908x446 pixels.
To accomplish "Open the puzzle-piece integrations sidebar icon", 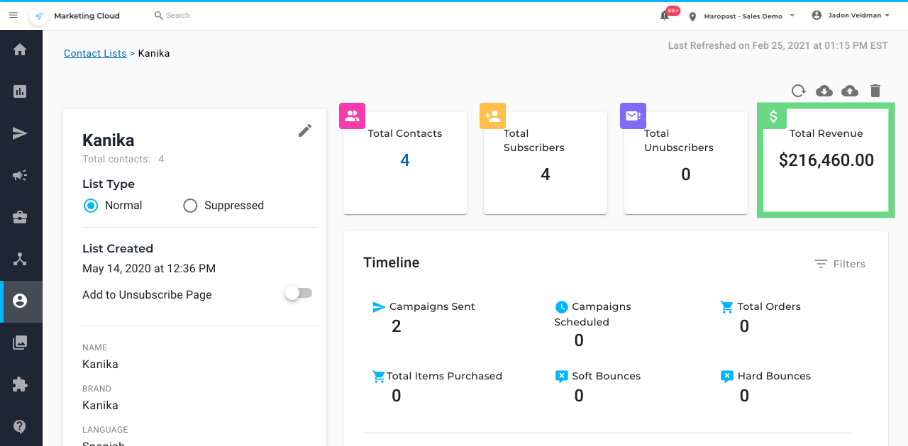I will coord(20,385).
